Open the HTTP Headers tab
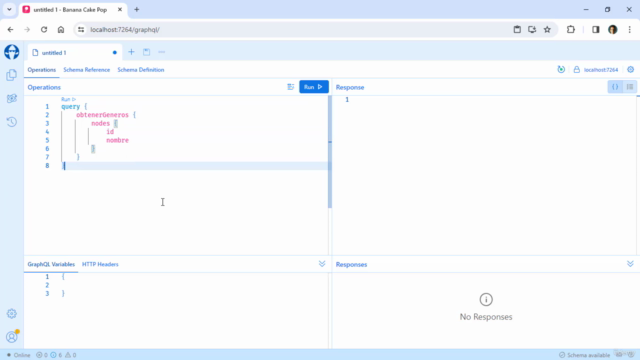Viewport: 640px width, 360px height. 100,264
